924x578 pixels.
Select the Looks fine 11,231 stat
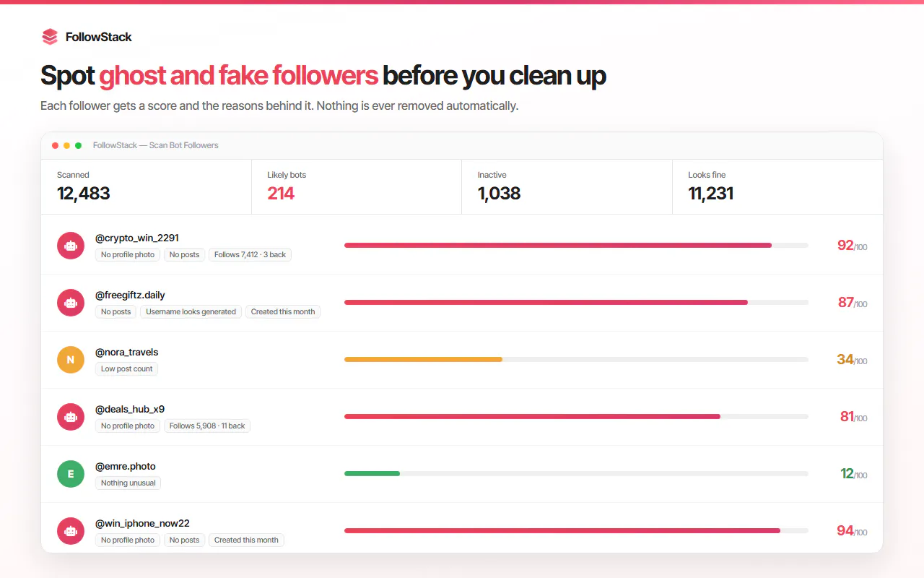[777, 187]
